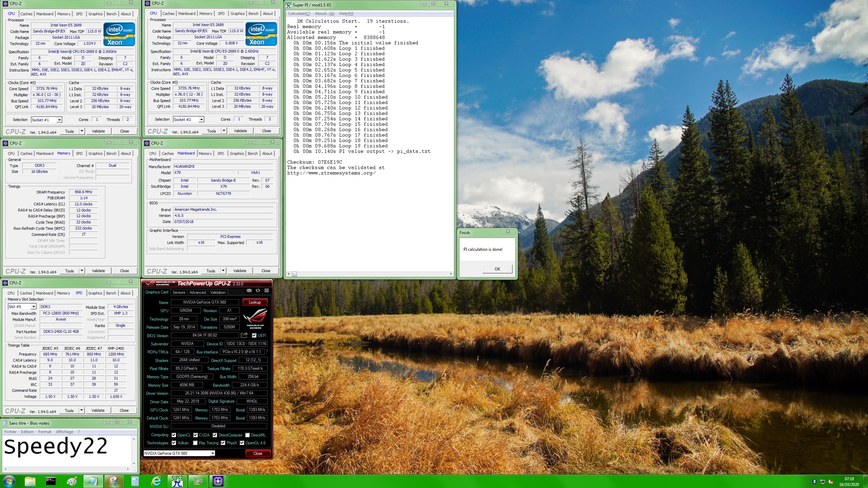The width and height of the screenshot is (868, 488).
Task: Open the GPU-Z hamburger menu icon
Action: [267, 291]
